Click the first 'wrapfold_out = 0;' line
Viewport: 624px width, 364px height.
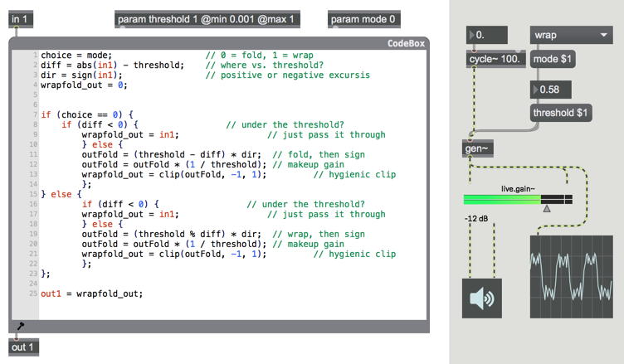(x=84, y=85)
